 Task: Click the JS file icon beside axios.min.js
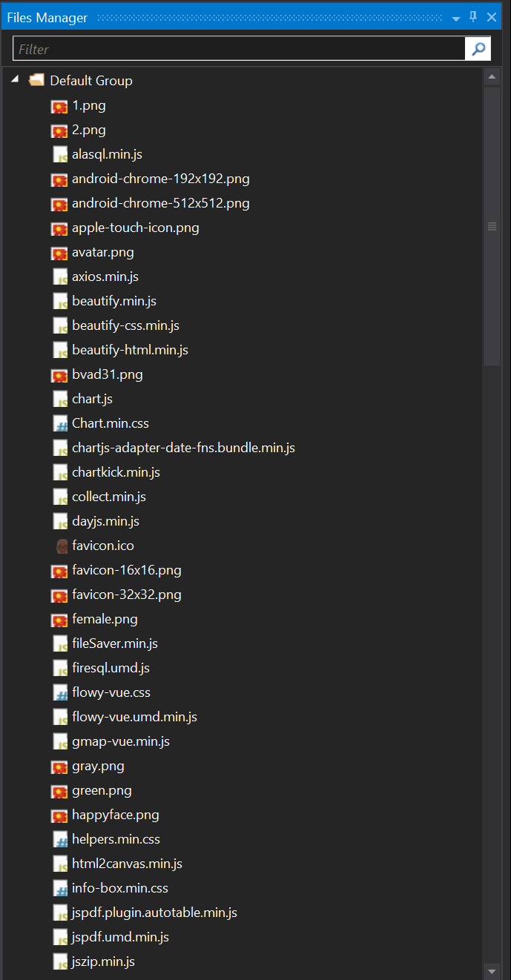coord(60,277)
